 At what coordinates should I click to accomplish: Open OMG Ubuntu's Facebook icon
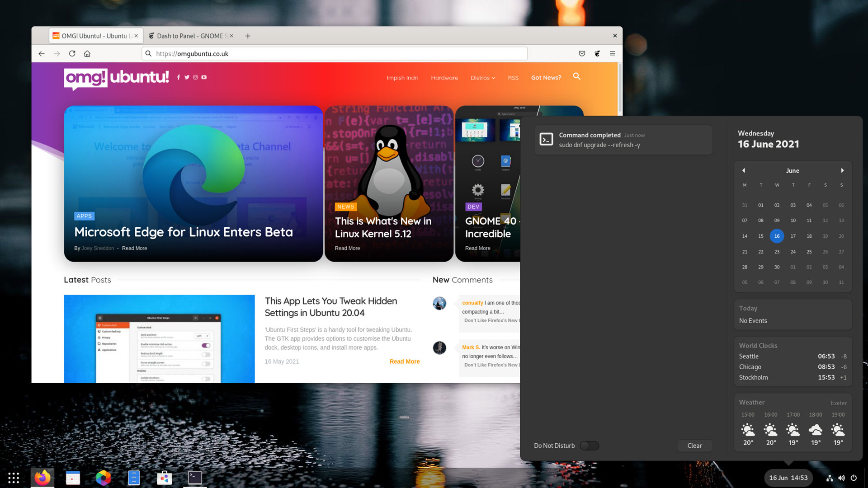[x=179, y=77]
